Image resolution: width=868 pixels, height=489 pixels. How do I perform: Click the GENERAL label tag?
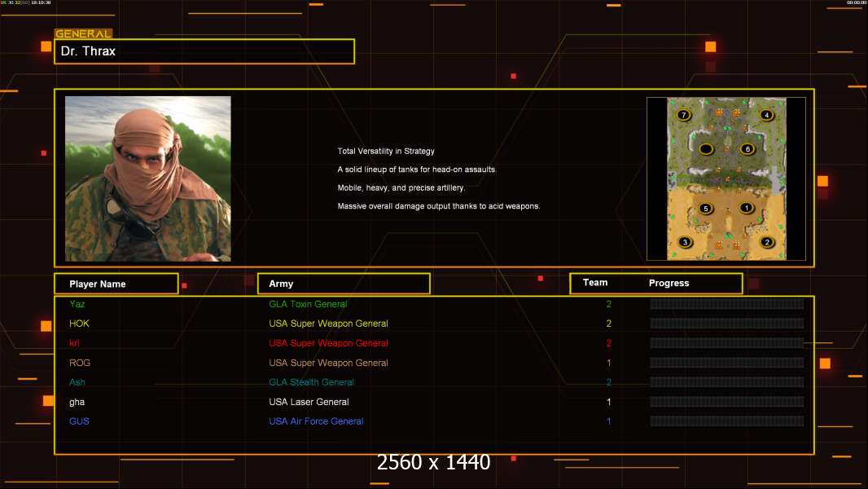click(x=84, y=33)
